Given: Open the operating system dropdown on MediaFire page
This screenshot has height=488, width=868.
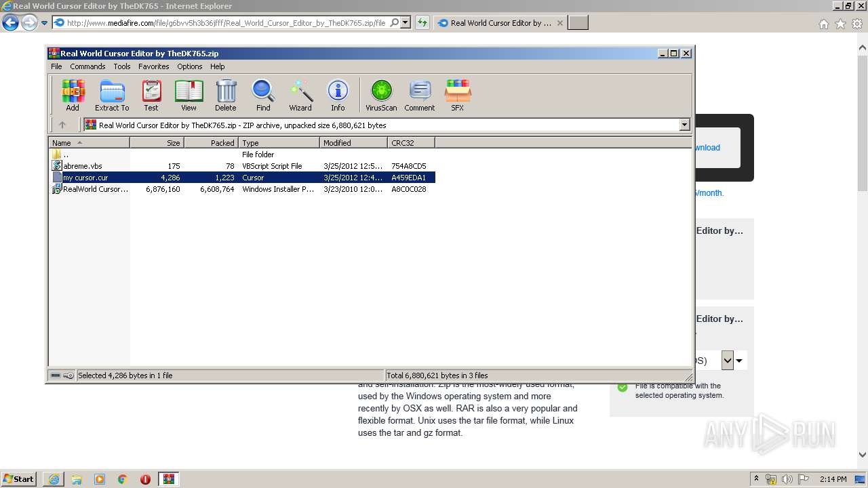Looking at the screenshot, I should [x=728, y=360].
